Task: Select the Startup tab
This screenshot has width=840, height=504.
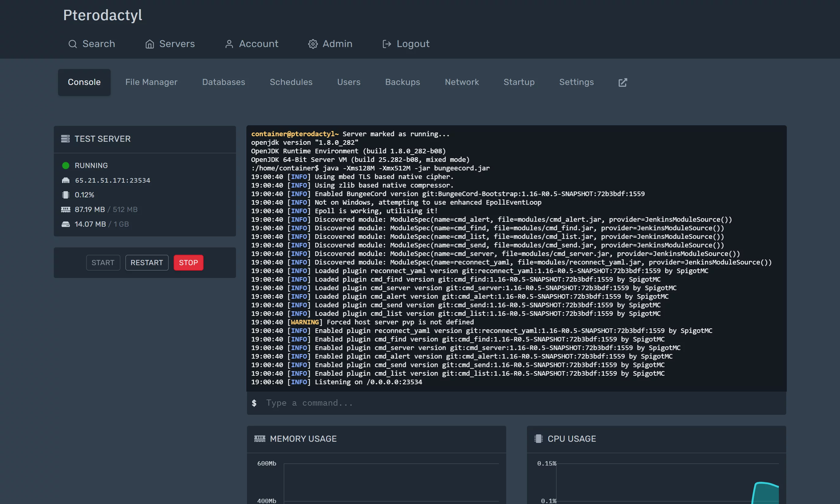Action: [x=519, y=82]
